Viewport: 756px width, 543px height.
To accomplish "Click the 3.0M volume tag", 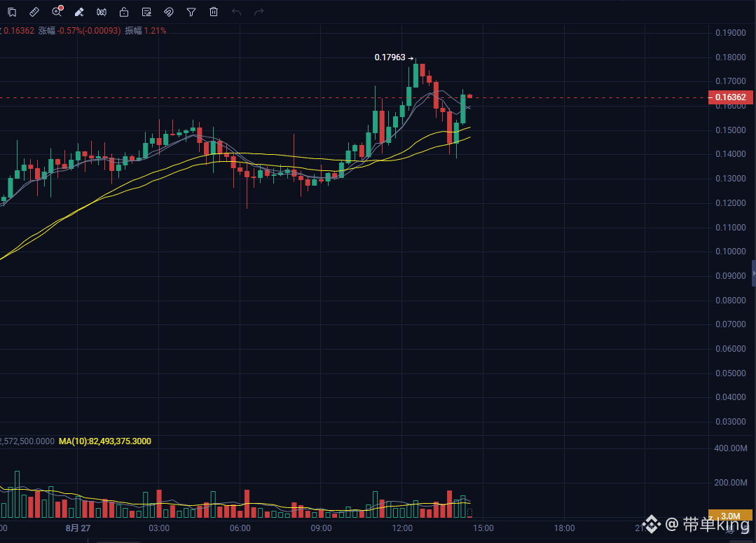I will 731,516.
